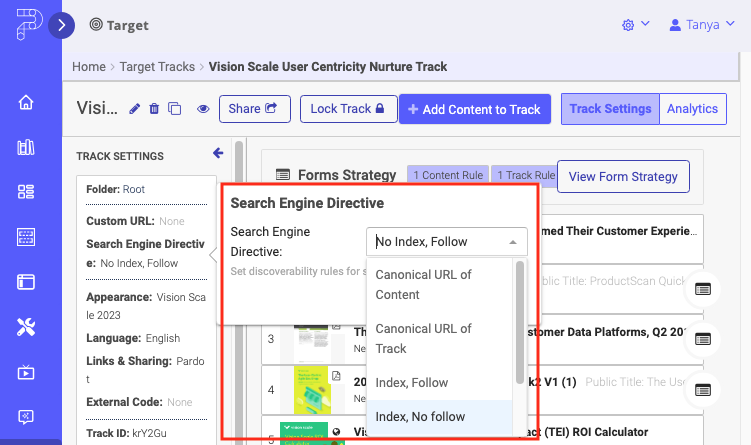
Task: Edit the Custom URL setting
Action: 135,221
